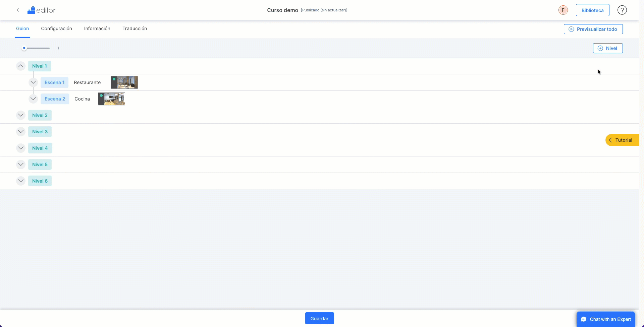
Task: Click Previsualizar todo button
Action: tap(593, 29)
